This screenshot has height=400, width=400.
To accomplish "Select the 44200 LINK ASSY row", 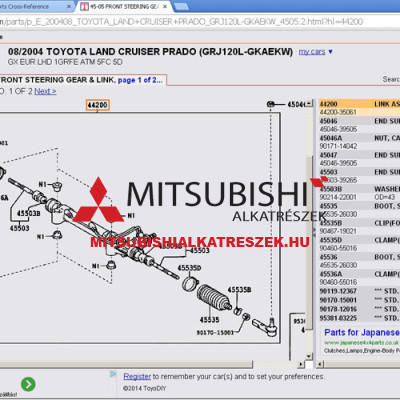I will point(360,104).
